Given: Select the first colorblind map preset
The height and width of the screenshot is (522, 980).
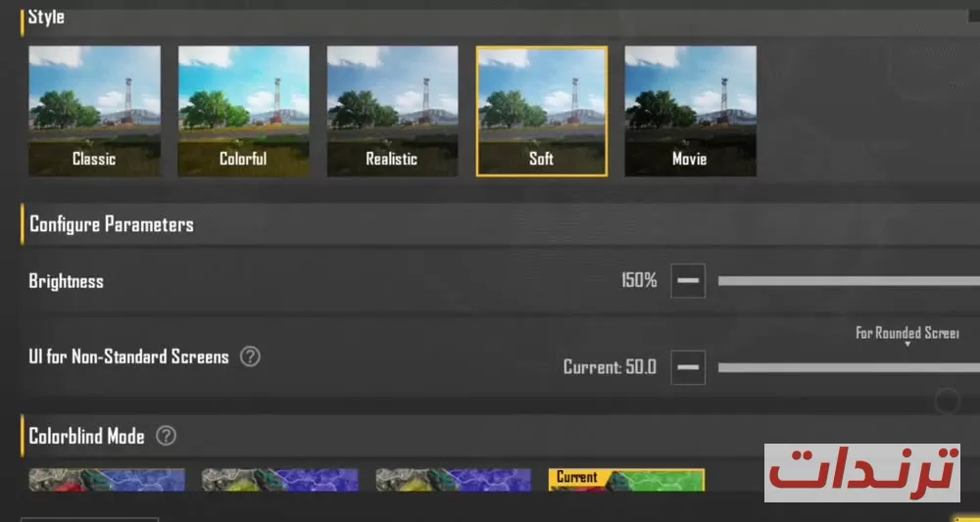Looking at the screenshot, I should 107,480.
